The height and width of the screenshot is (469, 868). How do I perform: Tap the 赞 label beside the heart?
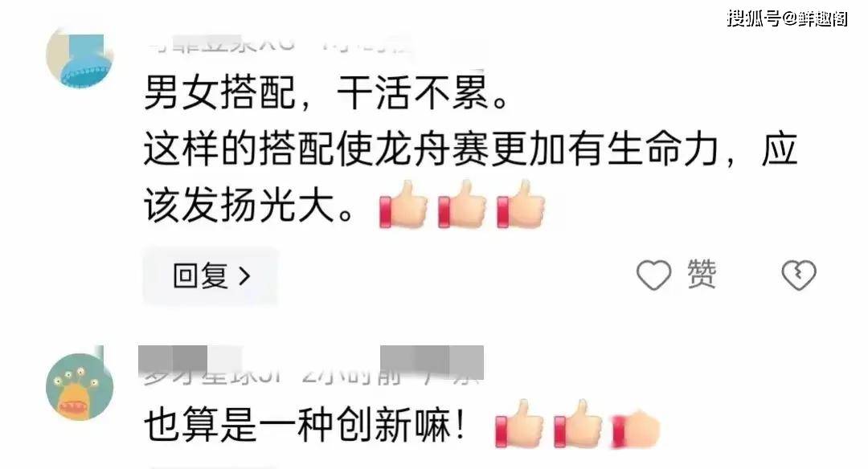pyautogui.click(x=702, y=275)
